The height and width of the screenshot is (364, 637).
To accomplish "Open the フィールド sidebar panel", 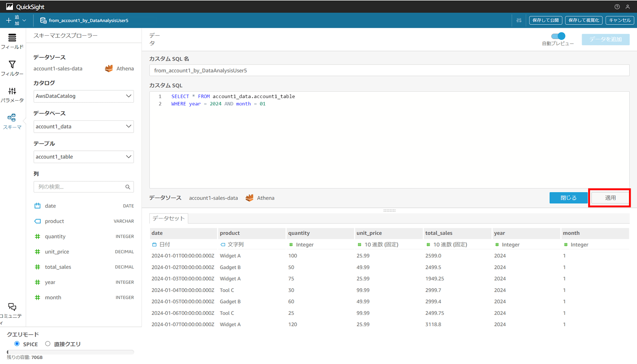I will pyautogui.click(x=12, y=42).
